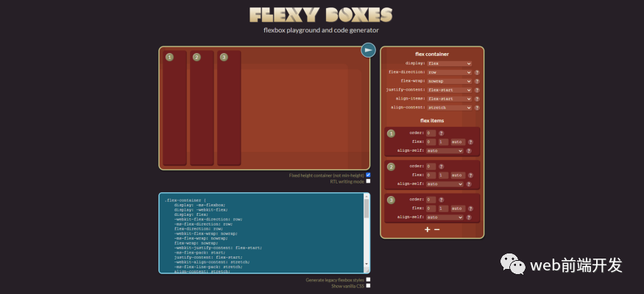Click flex-shrink field of item 1

443,142
